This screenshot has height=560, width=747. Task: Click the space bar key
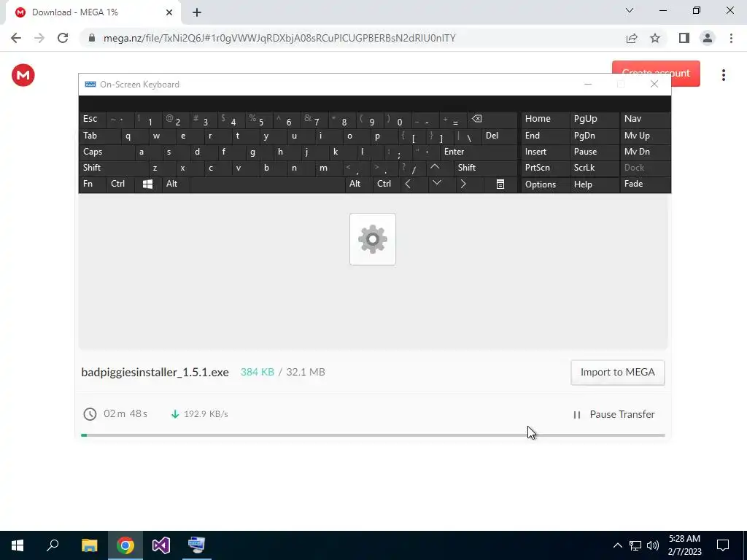click(267, 184)
